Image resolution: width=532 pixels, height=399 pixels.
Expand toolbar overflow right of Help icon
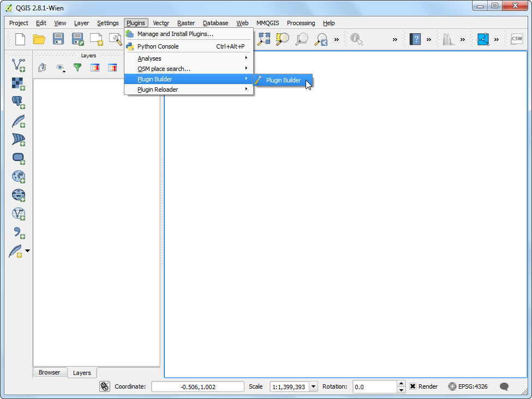429,39
